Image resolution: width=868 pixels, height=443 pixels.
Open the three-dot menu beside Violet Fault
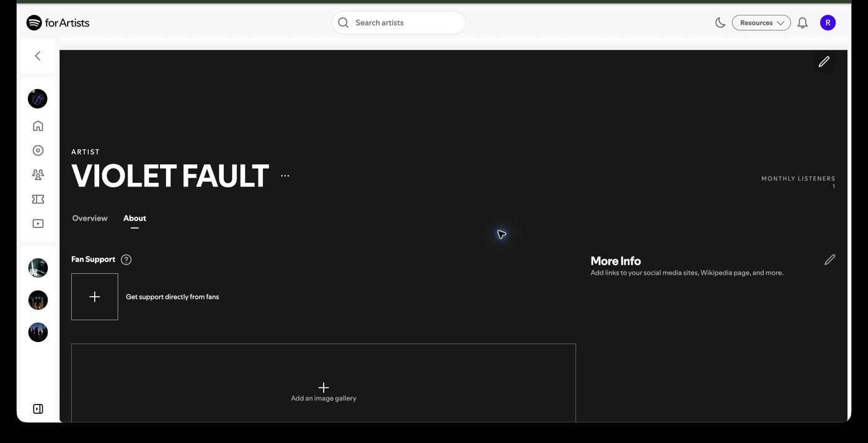(285, 176)
